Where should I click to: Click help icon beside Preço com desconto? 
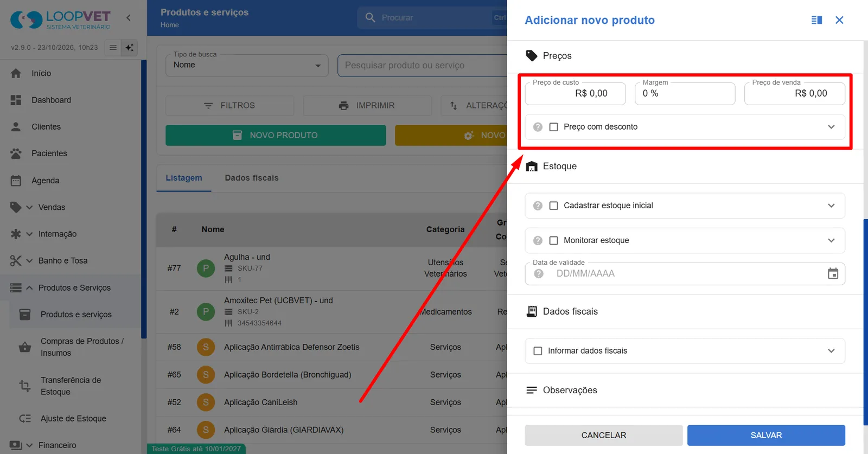coord(538,127)
